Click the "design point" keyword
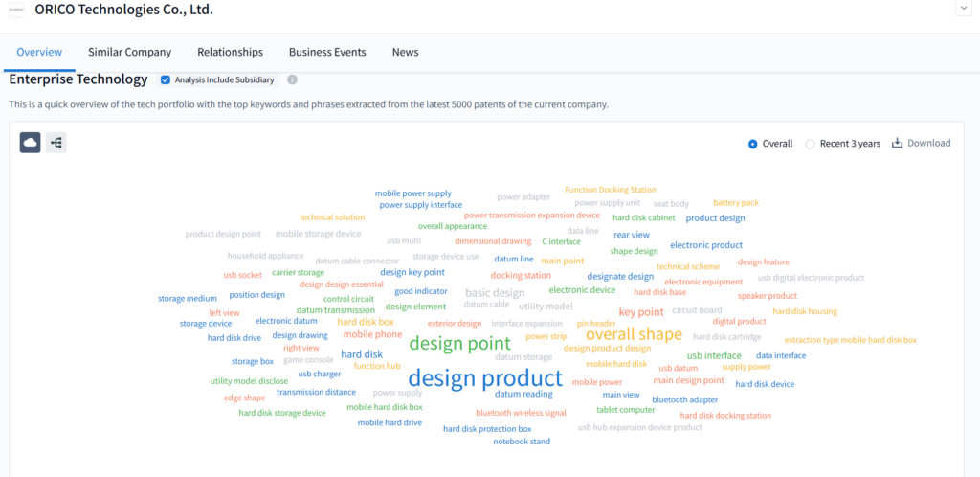Viewport: 980px width, 477px height. click(459, 344)
